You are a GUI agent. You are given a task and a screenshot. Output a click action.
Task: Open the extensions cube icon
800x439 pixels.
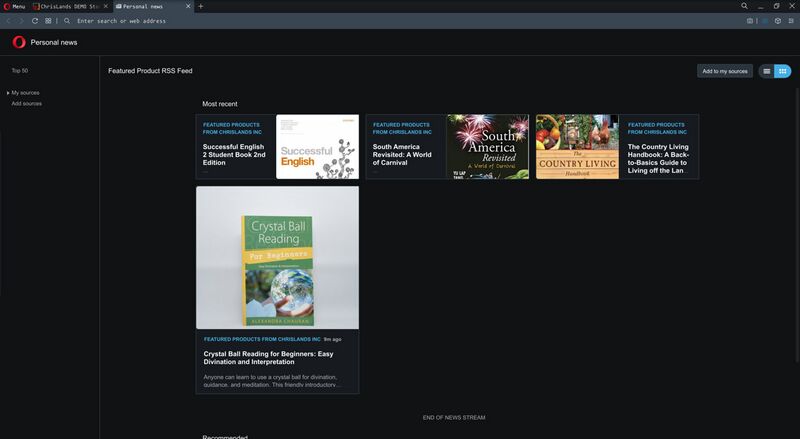778,21
